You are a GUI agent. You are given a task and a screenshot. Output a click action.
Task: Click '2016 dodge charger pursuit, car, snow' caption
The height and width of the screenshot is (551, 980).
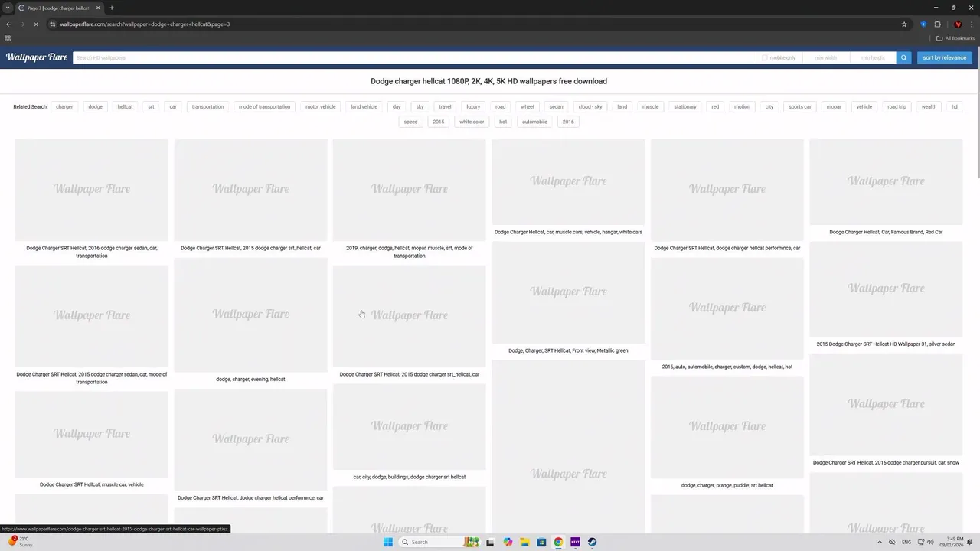[886, 462]
